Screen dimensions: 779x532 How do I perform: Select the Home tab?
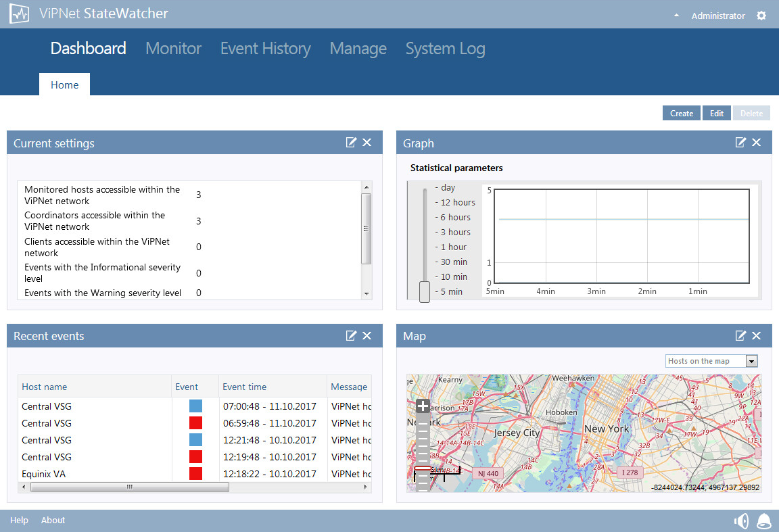coord(65,84)
